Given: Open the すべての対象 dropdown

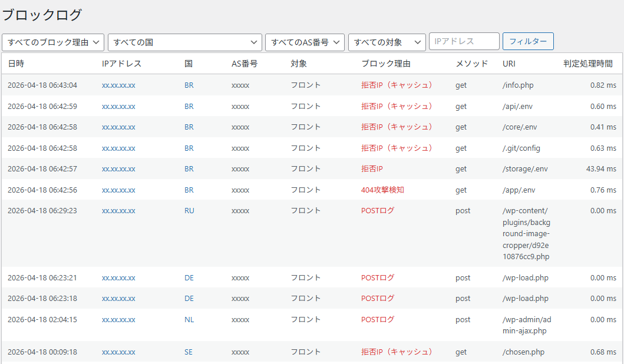Looking at the screenshot, I should (x=387, y=42).
